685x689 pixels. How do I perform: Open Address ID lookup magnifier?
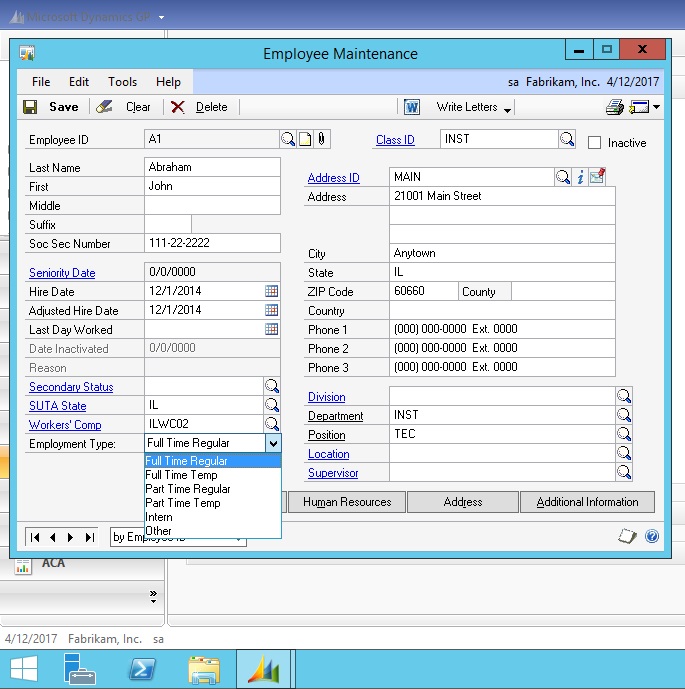click(x=563, y=177)
